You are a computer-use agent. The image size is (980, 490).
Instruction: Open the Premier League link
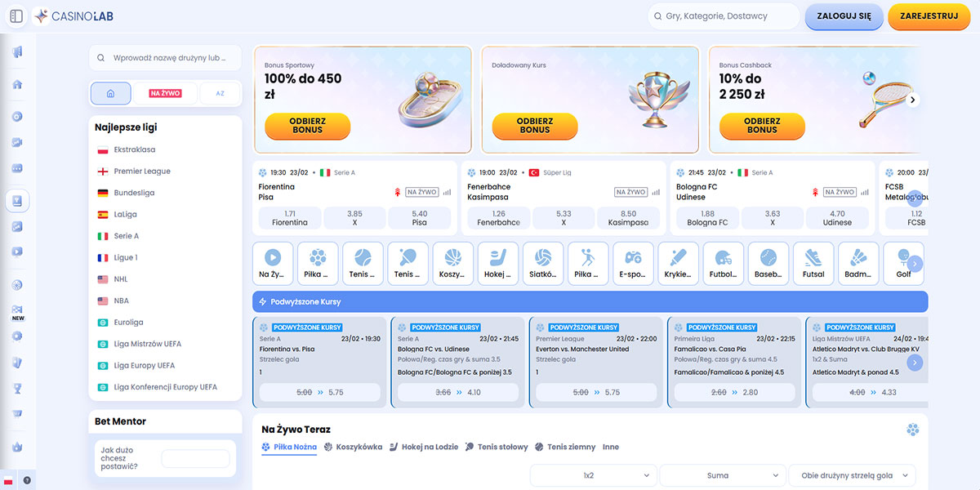coord(142,171)
